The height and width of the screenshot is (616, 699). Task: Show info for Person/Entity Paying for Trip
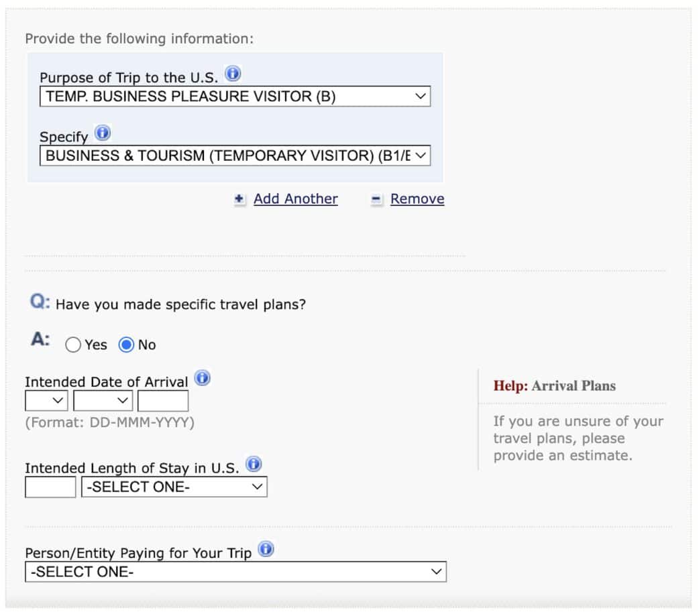coord(266,550)
